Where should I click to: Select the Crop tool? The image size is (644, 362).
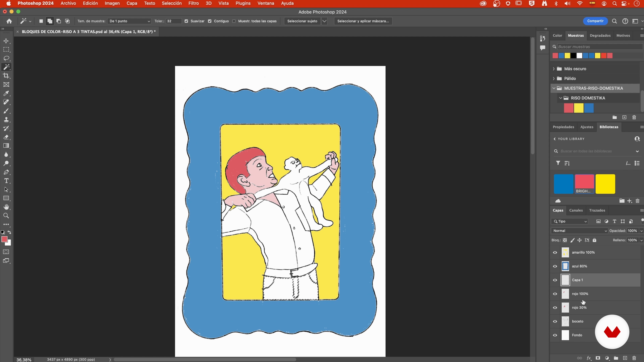[6, 76]
